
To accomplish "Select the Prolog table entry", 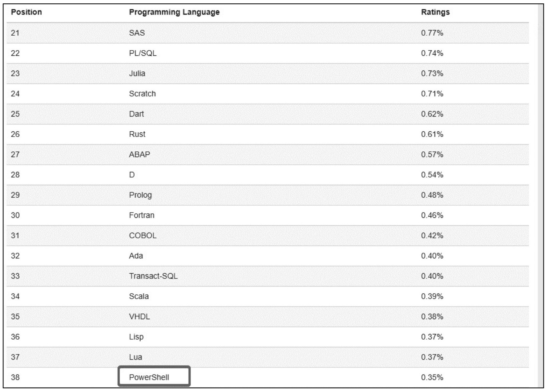I will click(x=140, y=195).
